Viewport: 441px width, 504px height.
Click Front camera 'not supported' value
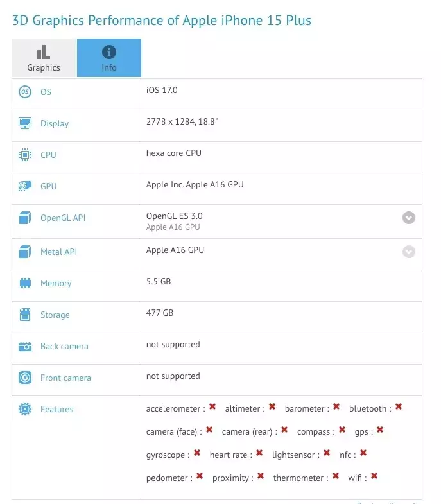pos(173,376)
